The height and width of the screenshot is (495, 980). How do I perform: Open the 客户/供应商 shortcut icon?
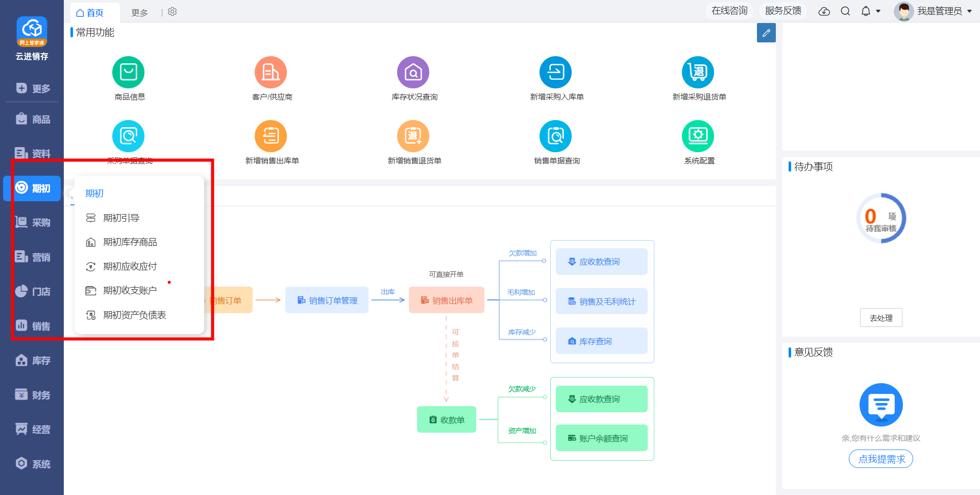pos(271,72)
